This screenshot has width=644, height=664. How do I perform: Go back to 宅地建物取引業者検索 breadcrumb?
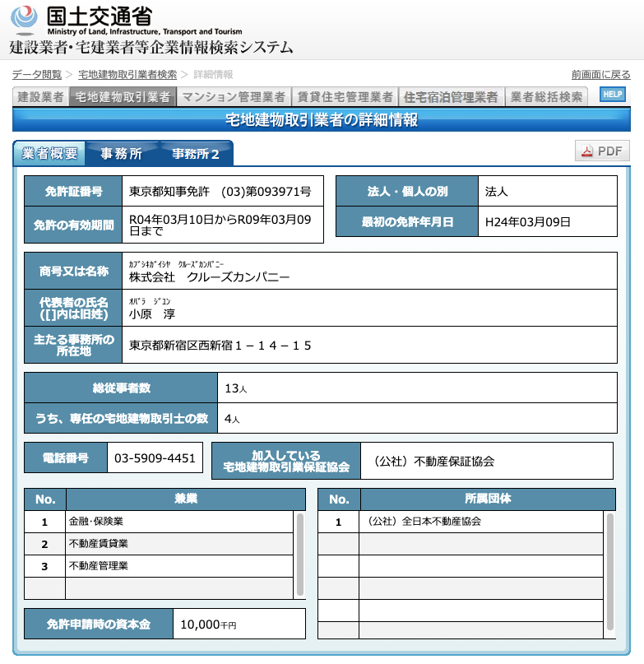point(127,75)
